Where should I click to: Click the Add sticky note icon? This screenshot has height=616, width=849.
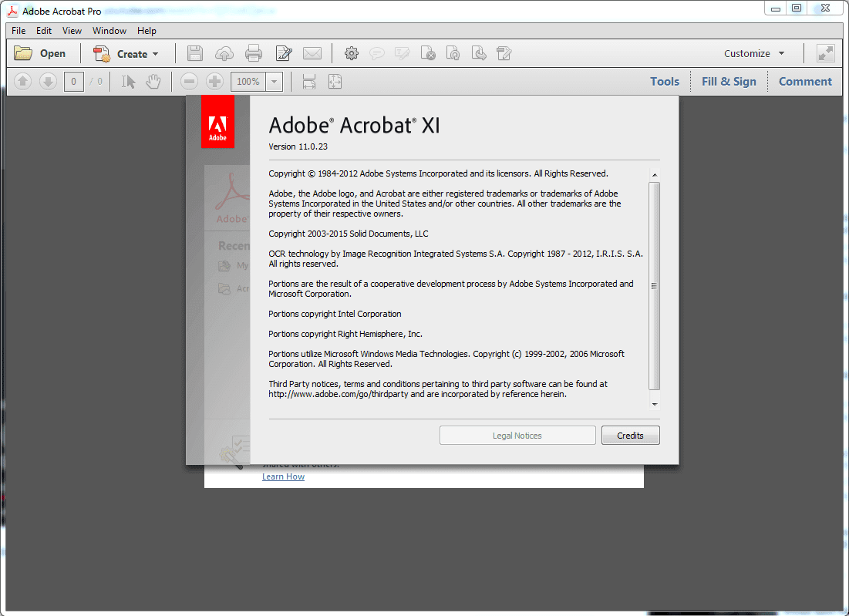377,53
